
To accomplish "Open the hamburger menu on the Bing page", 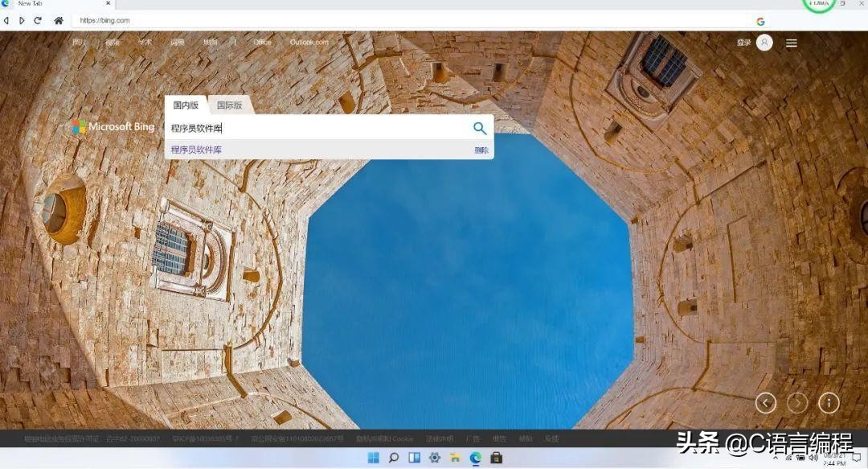I will coord(791,43).
